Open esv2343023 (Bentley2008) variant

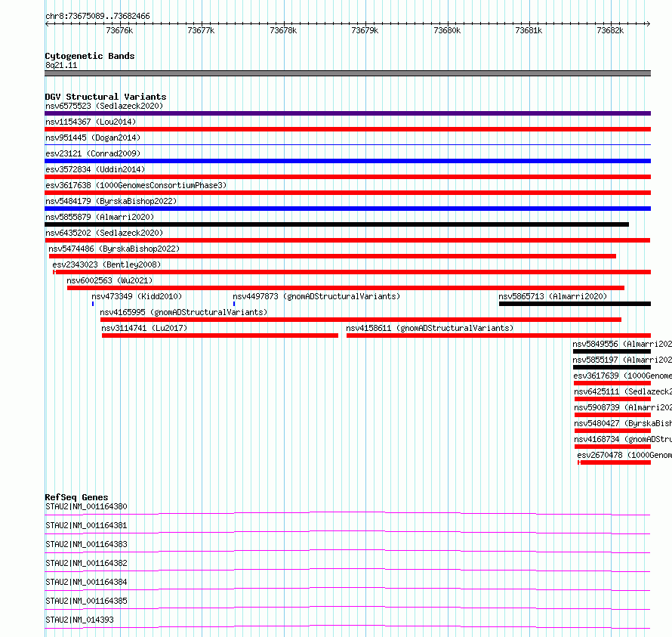pyautogui.click(x=106, y=264)
